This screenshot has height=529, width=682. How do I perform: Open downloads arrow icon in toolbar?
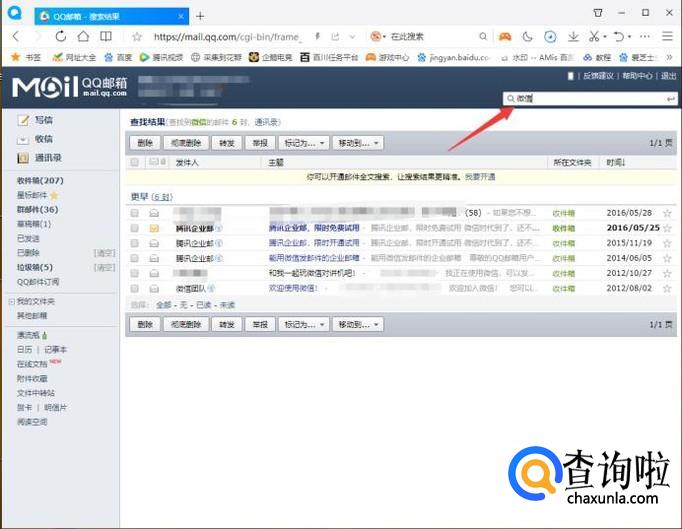[573, 37]
